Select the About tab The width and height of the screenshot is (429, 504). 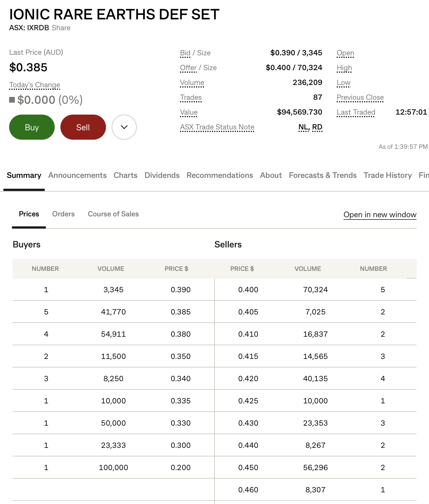tap(271, 175)
